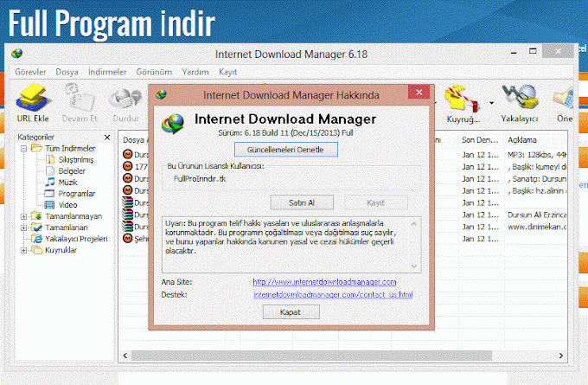Open the Destek contact_us.html link

tap(333, 294)
